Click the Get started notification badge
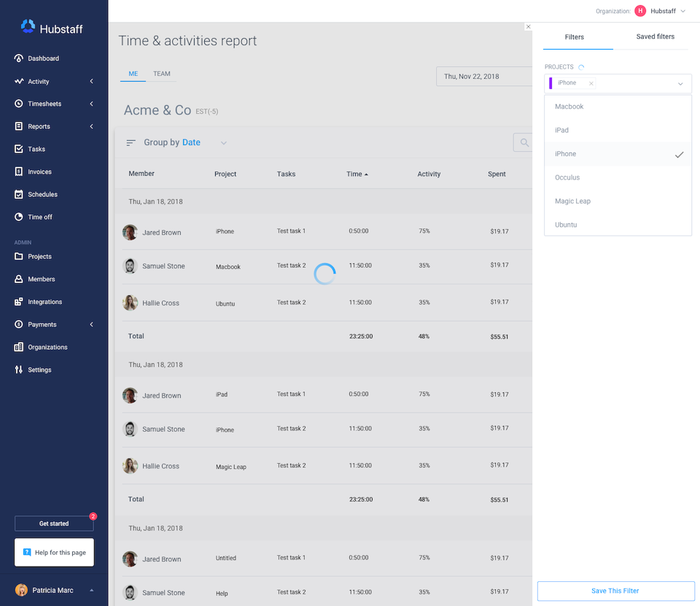 click(x=93, y=516)
